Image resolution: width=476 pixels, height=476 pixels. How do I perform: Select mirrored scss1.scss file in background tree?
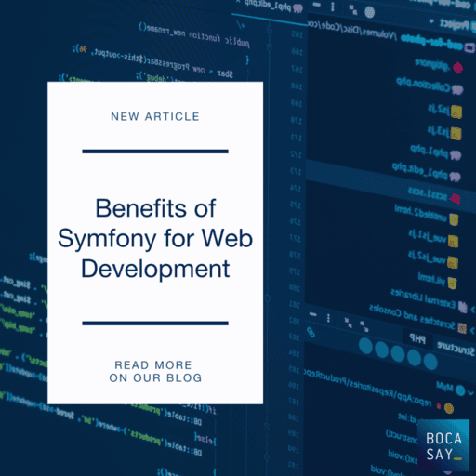(434, 195)
